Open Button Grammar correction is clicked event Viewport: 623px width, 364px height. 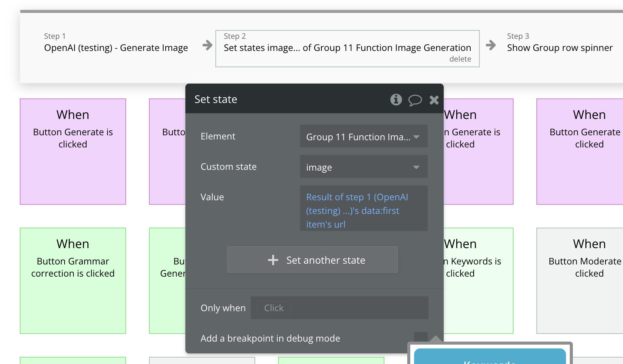pos(73,281)
